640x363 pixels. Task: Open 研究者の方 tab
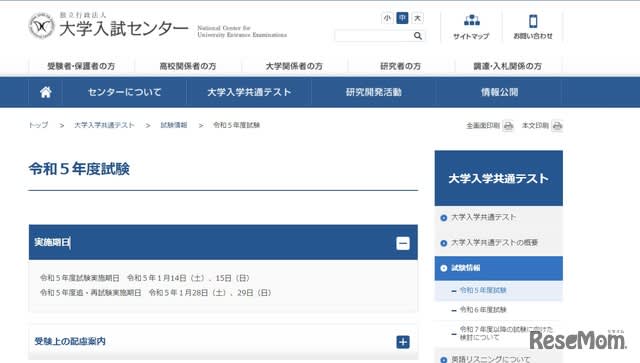401,66
